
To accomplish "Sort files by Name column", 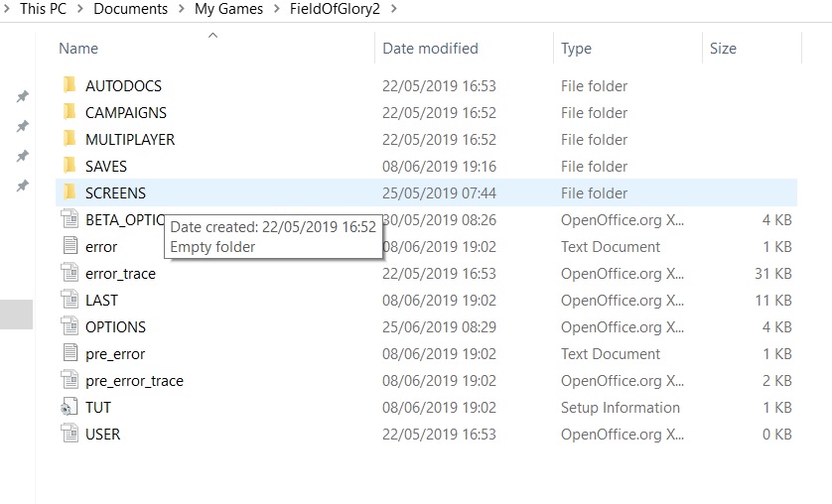I will (78, 49).
